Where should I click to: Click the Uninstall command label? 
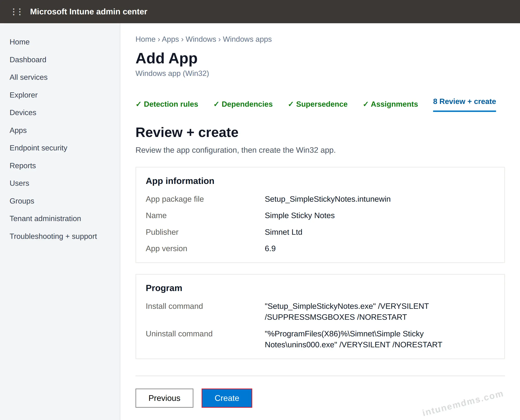point(179,334)
